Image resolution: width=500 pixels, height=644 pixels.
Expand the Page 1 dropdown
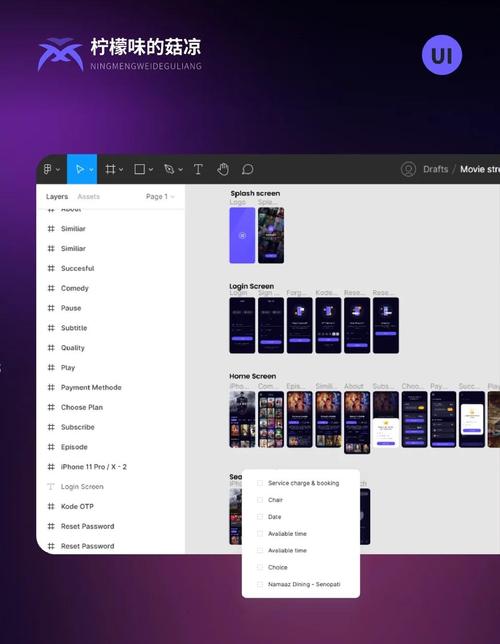(x=160, y=197)
